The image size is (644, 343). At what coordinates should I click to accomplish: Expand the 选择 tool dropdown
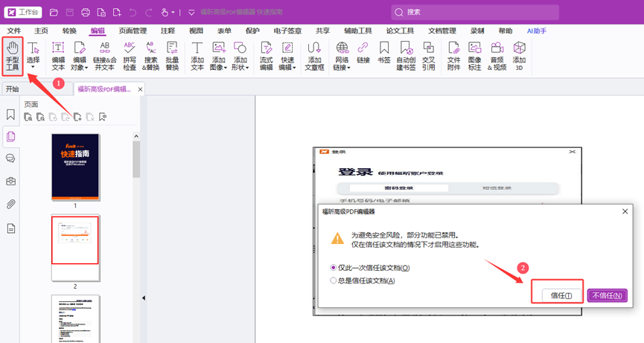coord(34,68)
